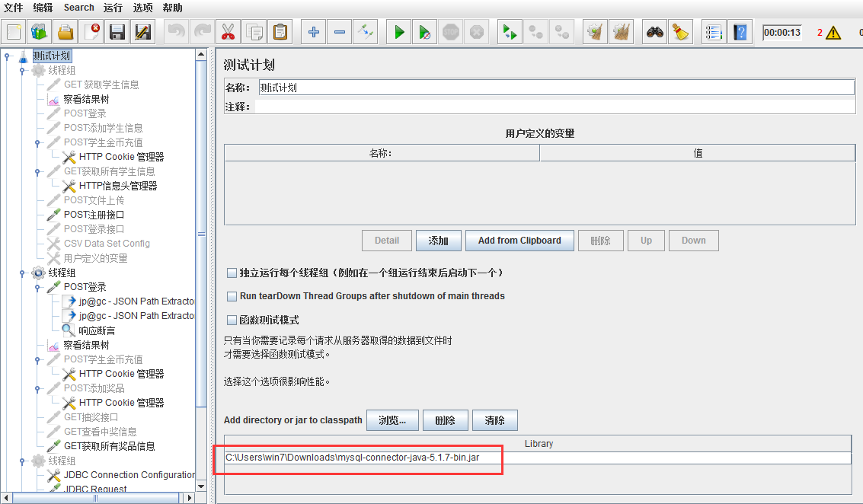Click the Copy toolbar icon
This screenshot has height=504, width=863.
click(254, 32)
